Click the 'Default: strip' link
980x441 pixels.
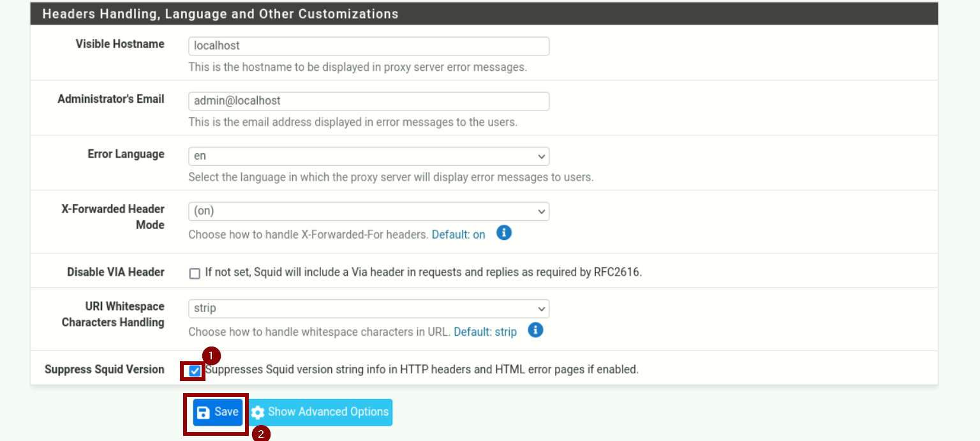[485, 332]
